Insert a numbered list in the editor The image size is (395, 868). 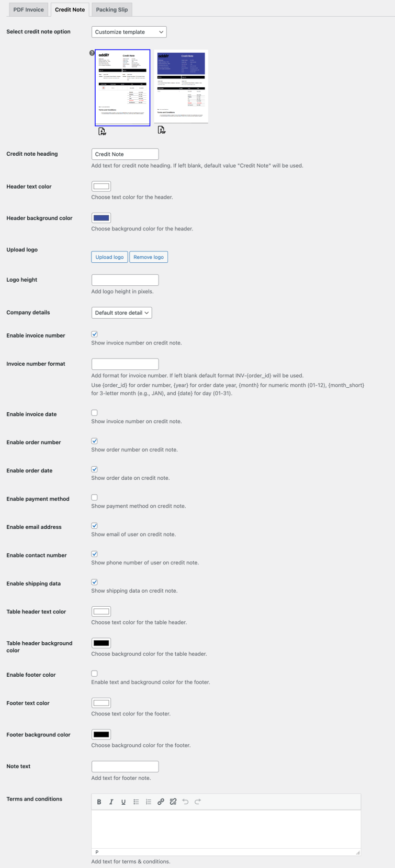pos(149,802)
